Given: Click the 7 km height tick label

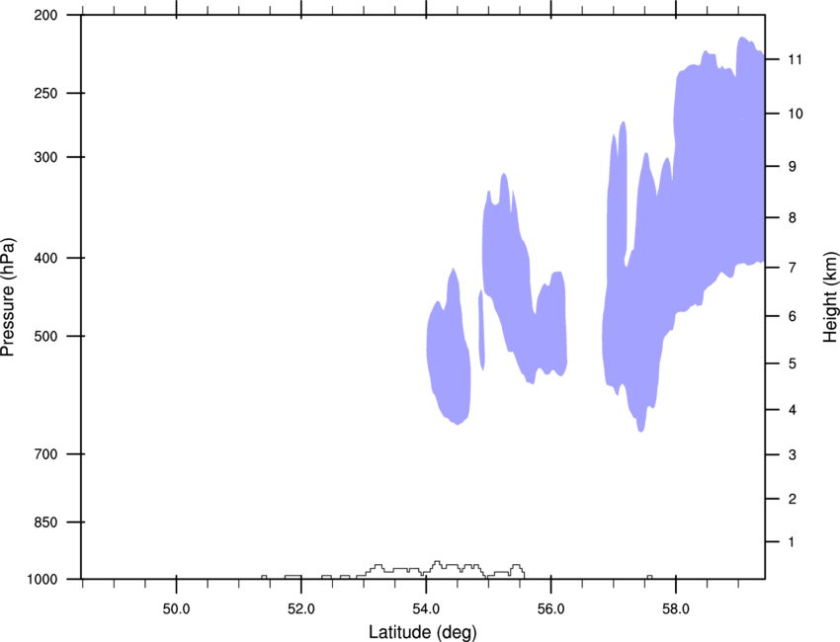Looking at the screenshot, I should [793, 268].
